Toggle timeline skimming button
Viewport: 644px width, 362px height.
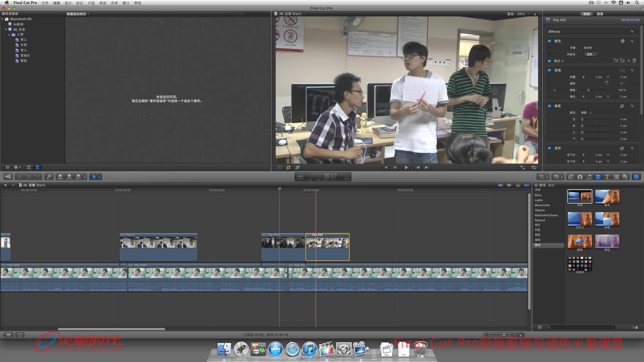tap(500, 185)
